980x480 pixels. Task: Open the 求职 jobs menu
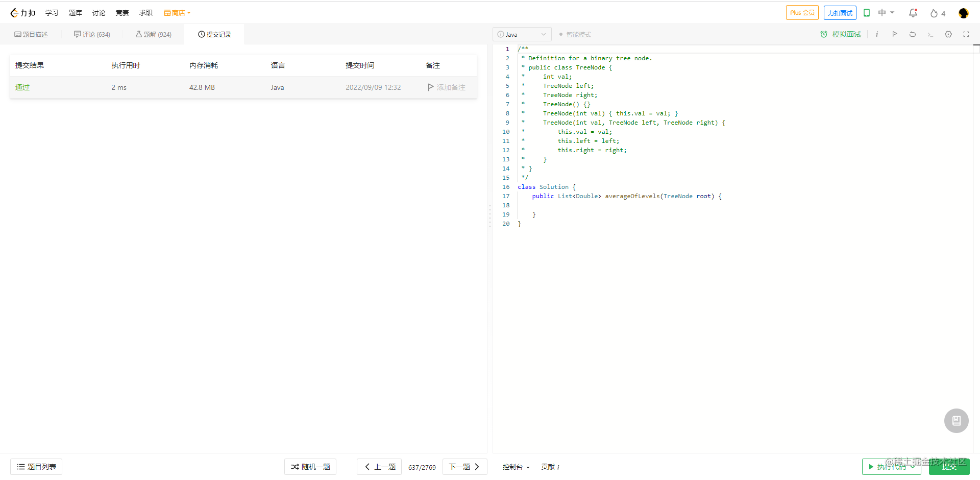click(145, 13)
